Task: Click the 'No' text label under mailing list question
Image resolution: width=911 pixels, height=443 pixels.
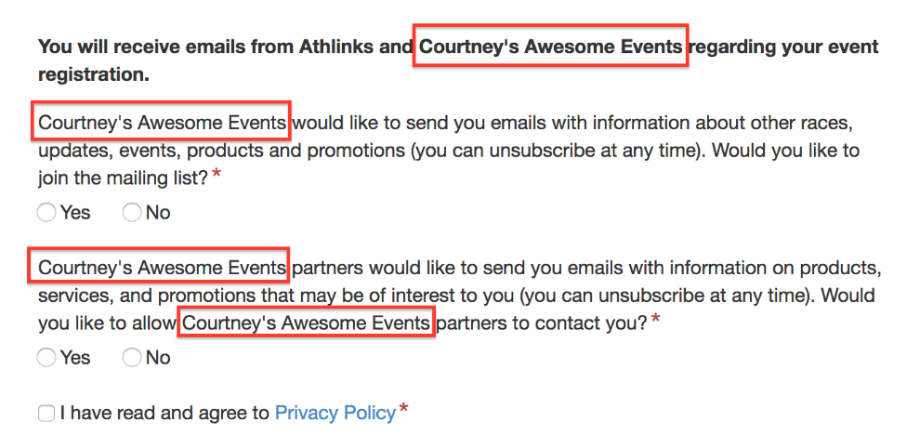Action: [158, 213]
